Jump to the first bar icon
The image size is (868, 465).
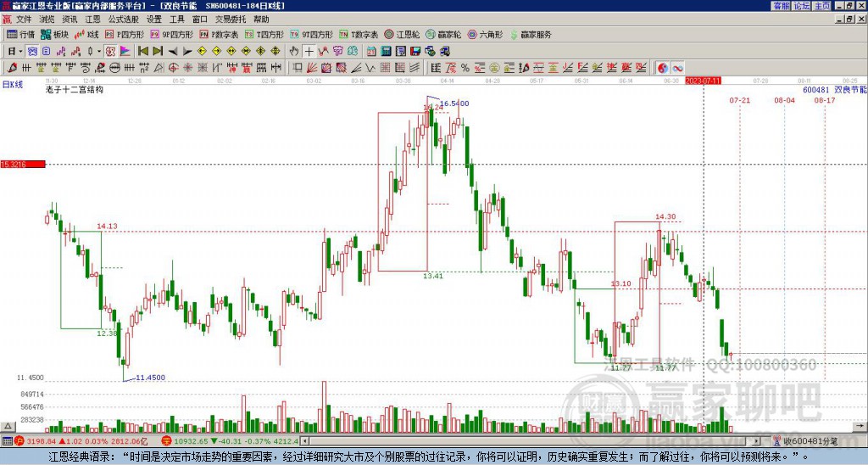point(142,52)
